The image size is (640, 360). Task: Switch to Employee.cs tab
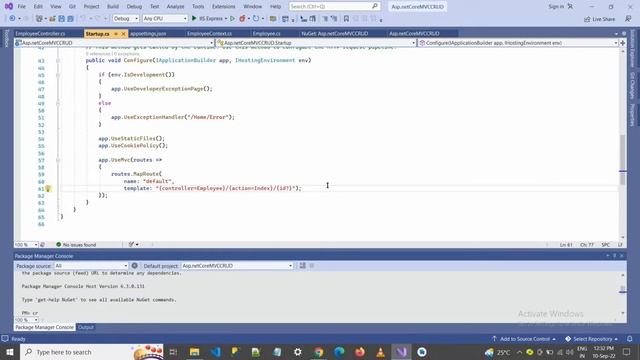[x=267, y=33]
